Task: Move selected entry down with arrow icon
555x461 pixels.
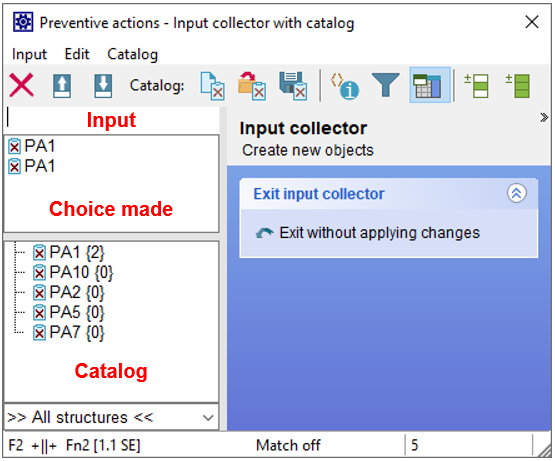Action: pyautogui.click(x=103, y=86)
